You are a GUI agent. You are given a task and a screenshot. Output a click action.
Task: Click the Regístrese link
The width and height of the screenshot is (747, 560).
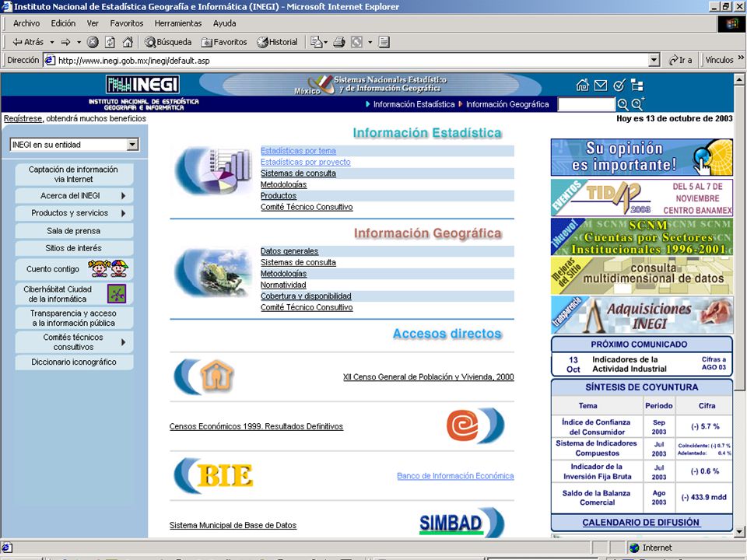(x=23, y=118)
